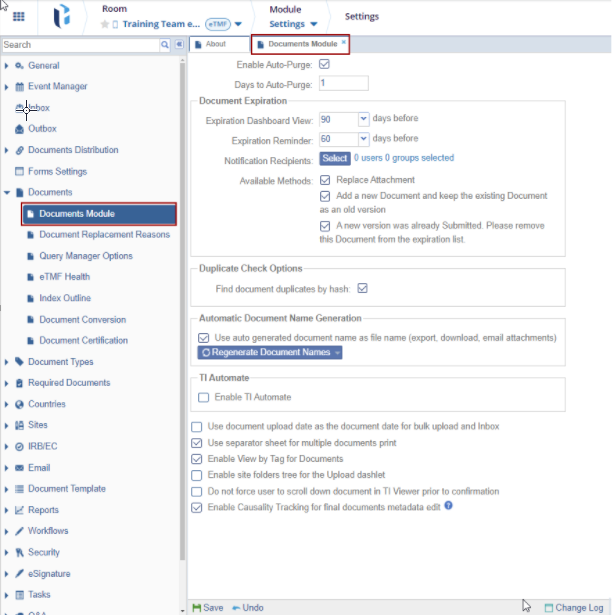Close the Documents Module tab
Viewport: 612px width, 615px height.
pyautogui.click(x=344, y=43)
